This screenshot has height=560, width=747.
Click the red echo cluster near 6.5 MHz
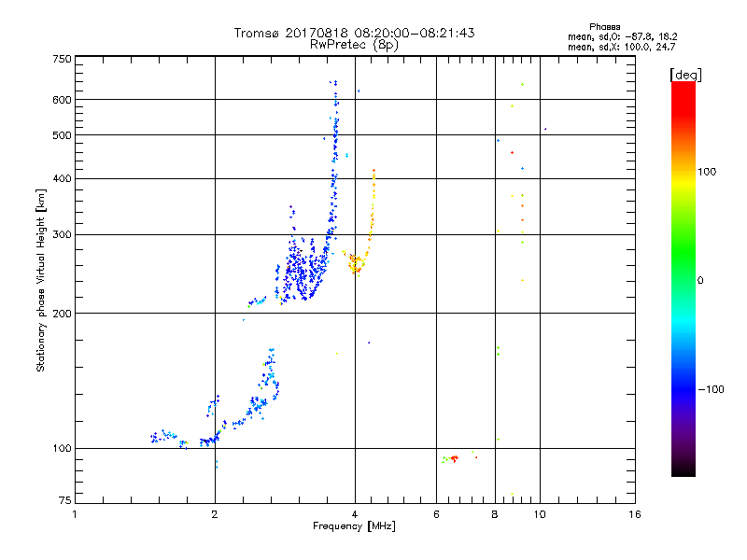tap(454, 458)
